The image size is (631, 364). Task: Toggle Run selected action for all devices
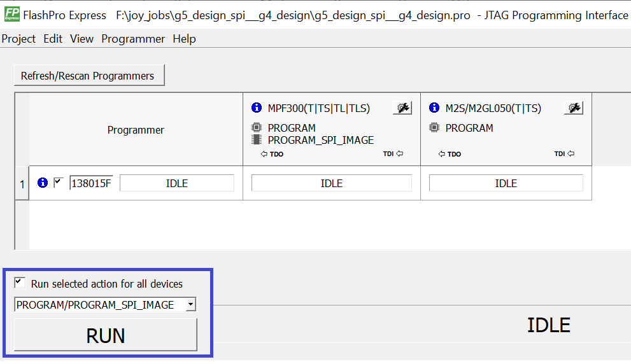tap(20, 283)
